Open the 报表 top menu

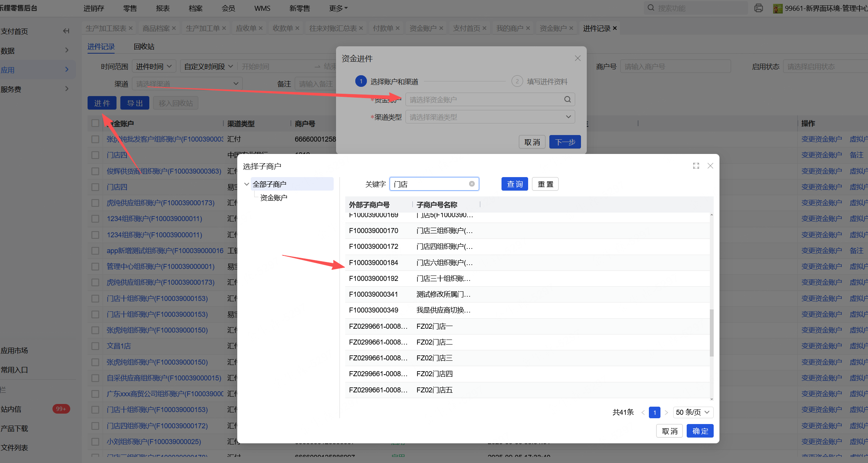tap(163, 8)
